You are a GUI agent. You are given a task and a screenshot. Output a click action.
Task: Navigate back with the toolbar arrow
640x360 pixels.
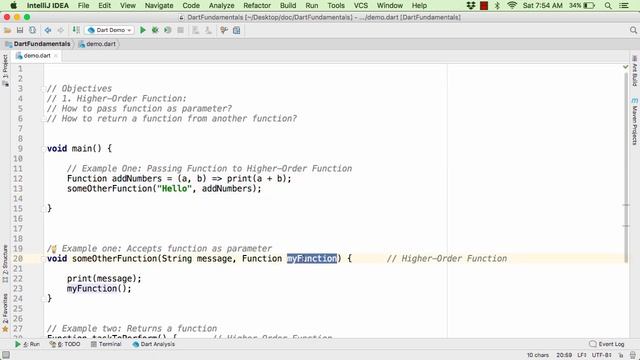(48, 30)
